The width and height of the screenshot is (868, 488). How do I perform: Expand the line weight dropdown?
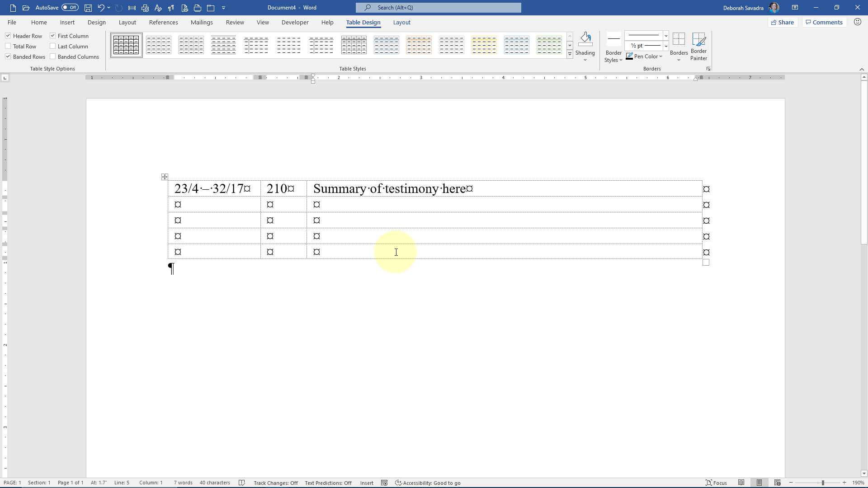tap(665, 46)
